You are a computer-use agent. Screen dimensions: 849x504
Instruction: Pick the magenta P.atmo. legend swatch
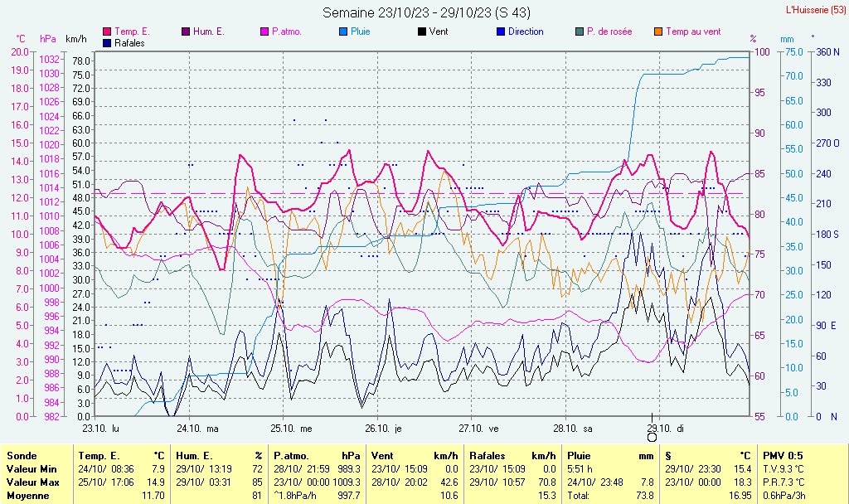264,32
